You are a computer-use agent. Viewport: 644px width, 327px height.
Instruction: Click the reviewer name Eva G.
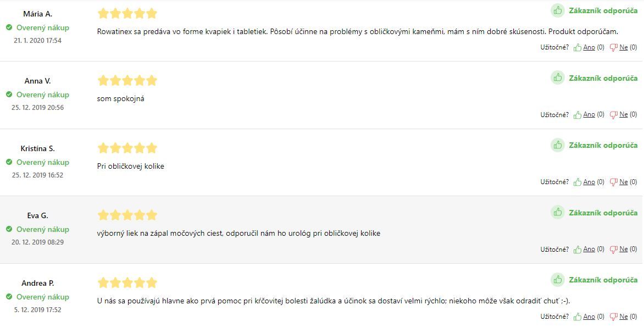38,215
